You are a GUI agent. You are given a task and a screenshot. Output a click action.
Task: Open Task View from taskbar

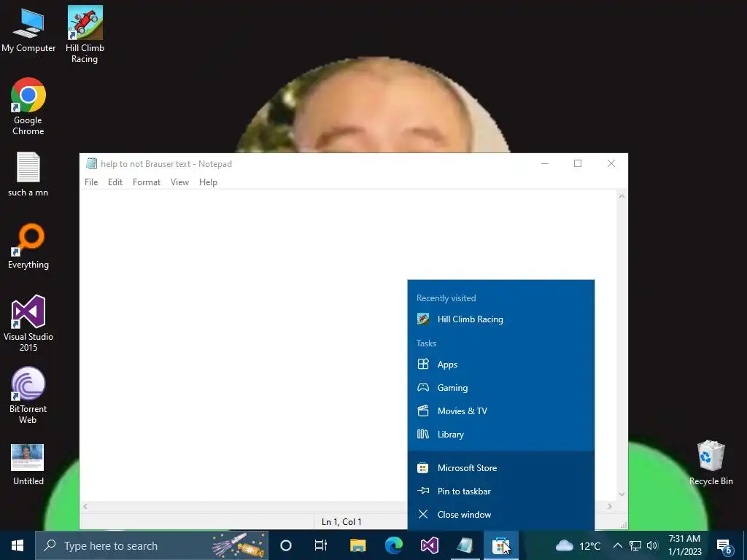tap(321, 545)
